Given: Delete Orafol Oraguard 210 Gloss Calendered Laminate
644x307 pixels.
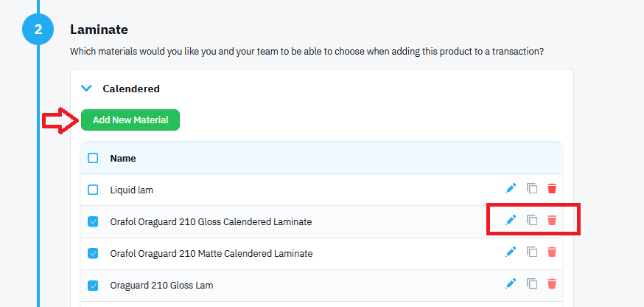Looking at the screenshot, I should click(x=552, y=220).
